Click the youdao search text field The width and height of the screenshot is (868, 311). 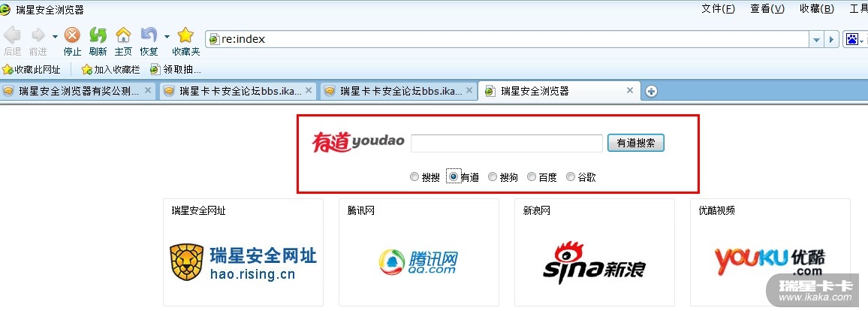point(507,143)
